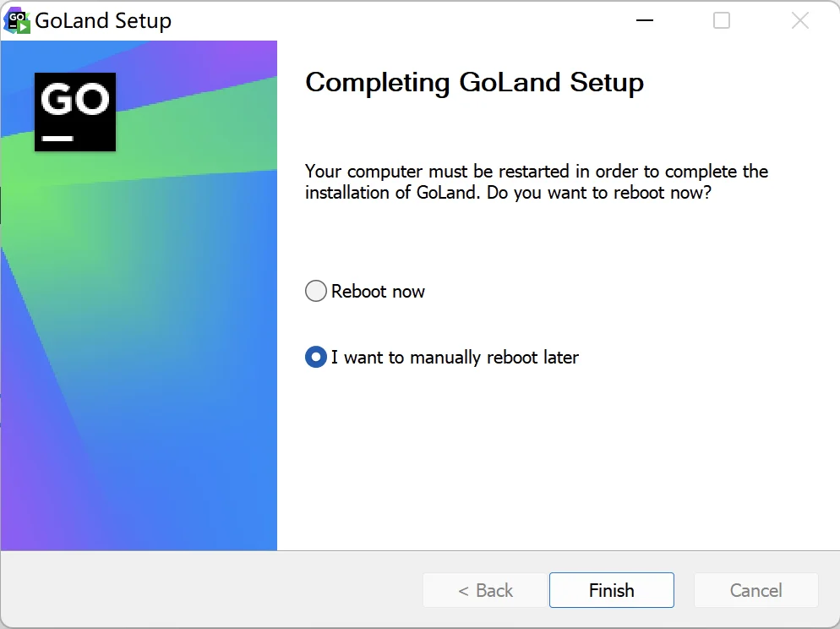Minimize the GoLand Setup window
This screenshot has width=840, height=629.
pos(645,20)
